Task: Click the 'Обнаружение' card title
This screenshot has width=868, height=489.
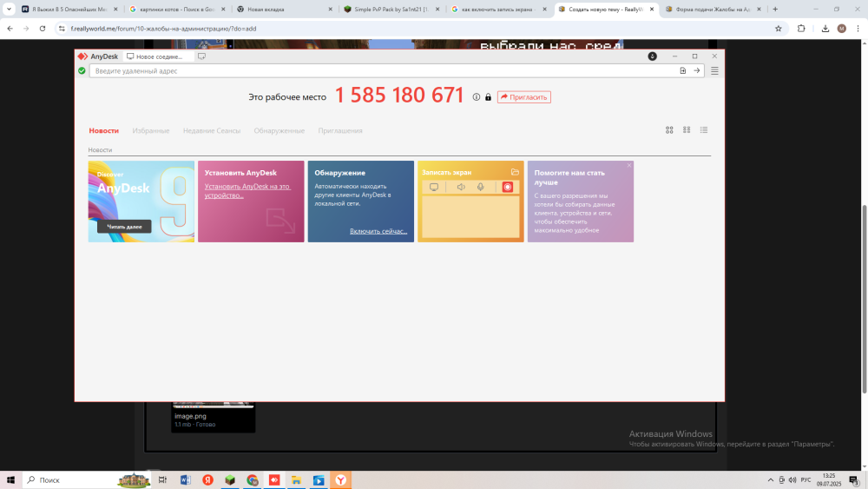Action: pyautogui.click(x=339, y=173)
